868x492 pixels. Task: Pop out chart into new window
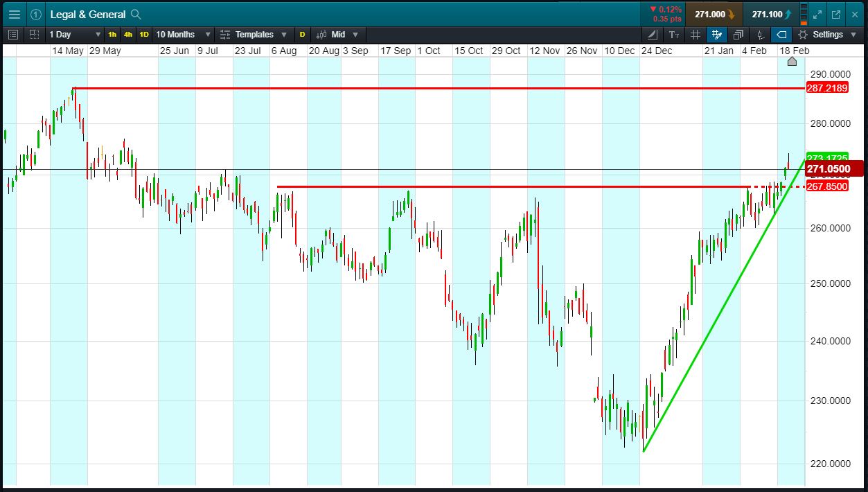[x=836, y=14]
